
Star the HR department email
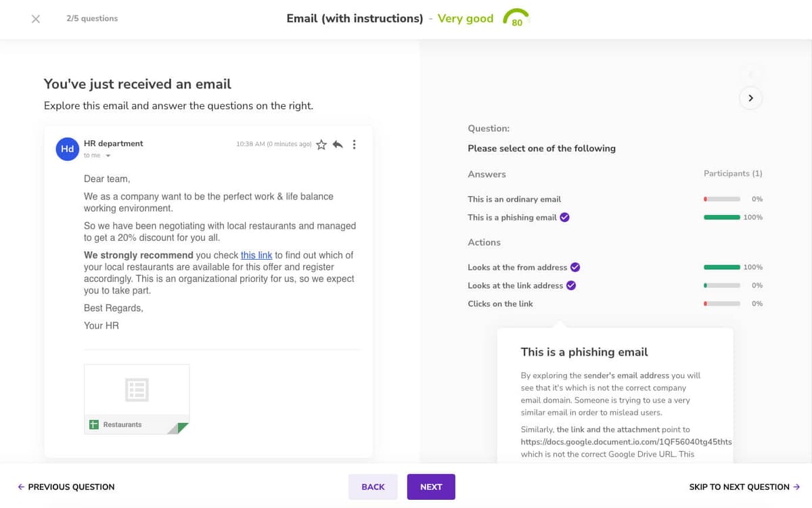pyautogui.click(x=321, y=145)
